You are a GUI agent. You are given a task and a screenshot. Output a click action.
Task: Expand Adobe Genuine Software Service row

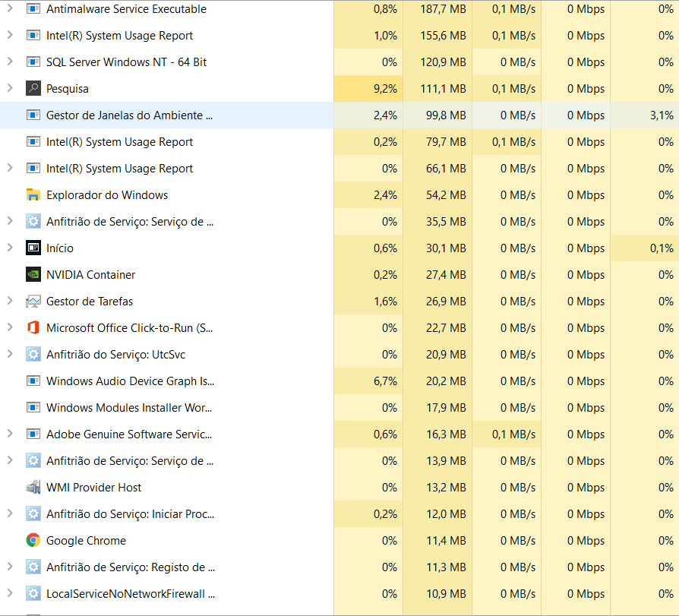click(10, 434)
